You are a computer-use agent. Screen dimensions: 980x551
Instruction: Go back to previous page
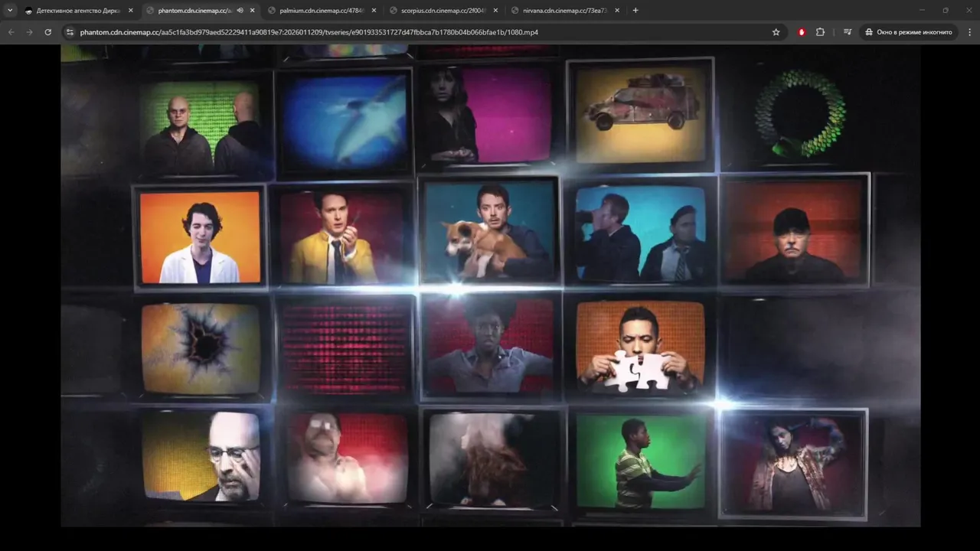coord(11,32)
